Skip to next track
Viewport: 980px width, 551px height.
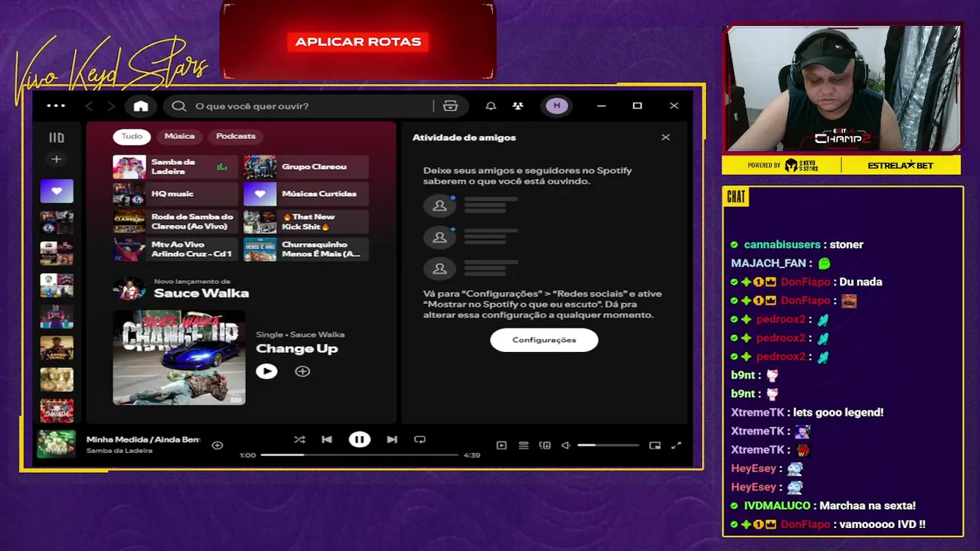coord(392,439)
